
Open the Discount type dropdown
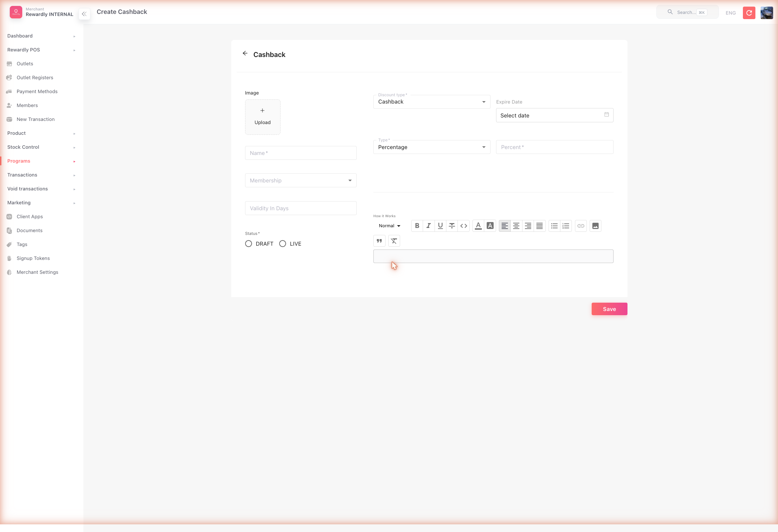coord(432,102)
